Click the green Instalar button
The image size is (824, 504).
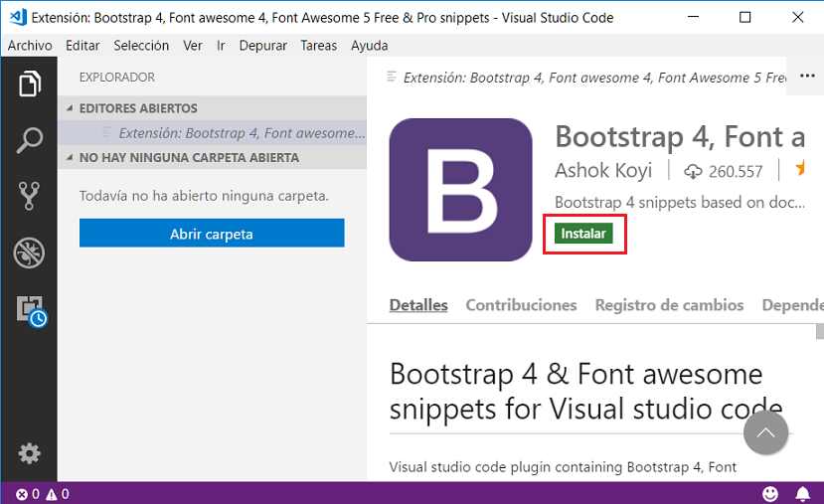[x=583, y=234]
